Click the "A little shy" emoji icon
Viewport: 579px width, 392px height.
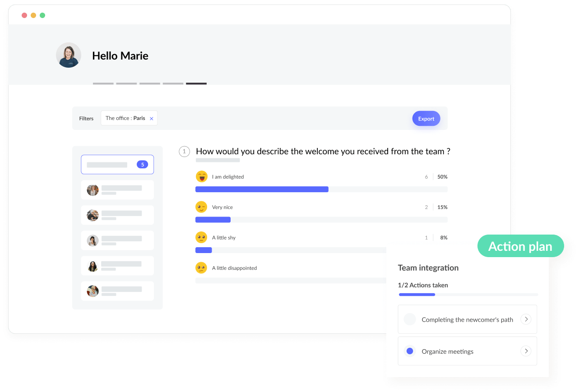[x=202, y=237]
